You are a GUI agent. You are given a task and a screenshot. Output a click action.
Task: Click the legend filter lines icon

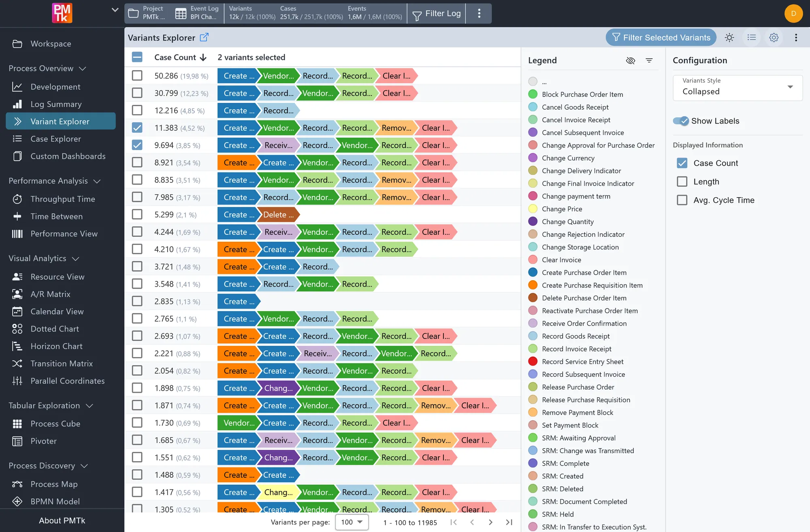(649, 60)
